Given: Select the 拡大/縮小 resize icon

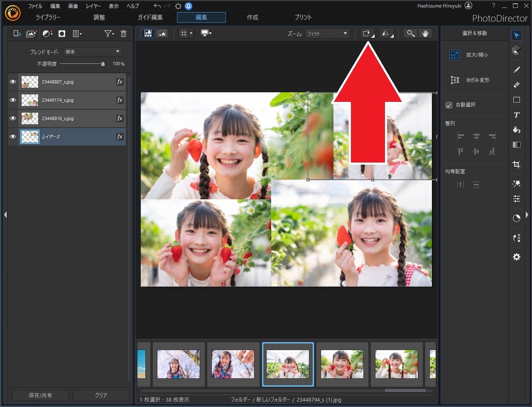Looking at the screenshot, I should click(x=455, y=55).
